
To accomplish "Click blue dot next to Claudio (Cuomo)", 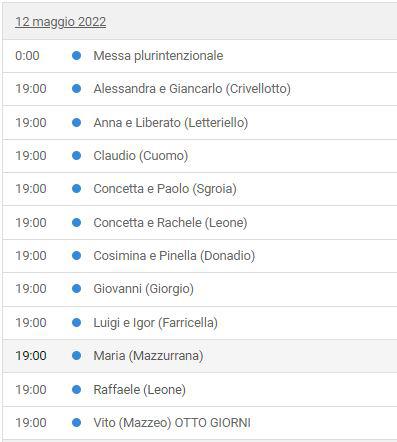I will click(76, 156).
